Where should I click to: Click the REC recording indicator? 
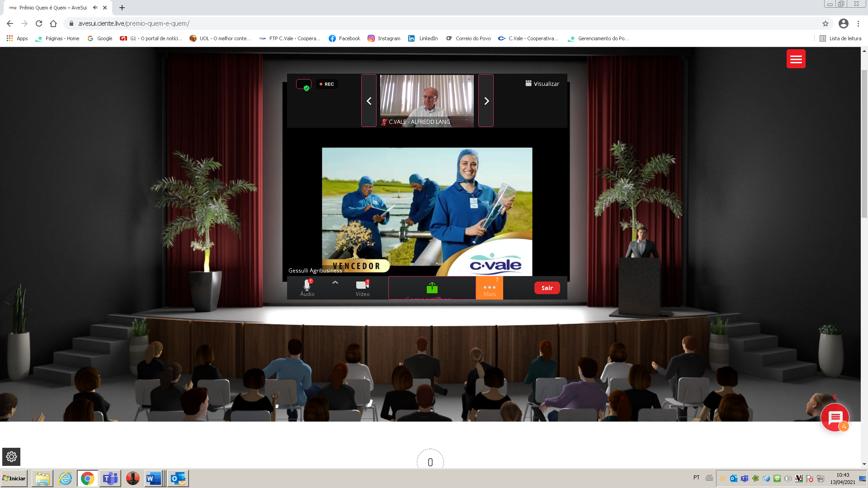pos(327,84)
